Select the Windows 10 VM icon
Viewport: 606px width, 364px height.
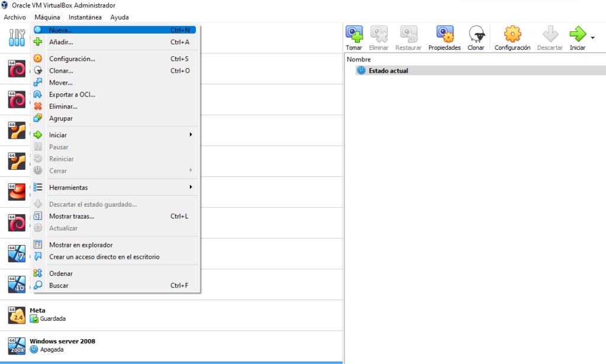point(17,285)
